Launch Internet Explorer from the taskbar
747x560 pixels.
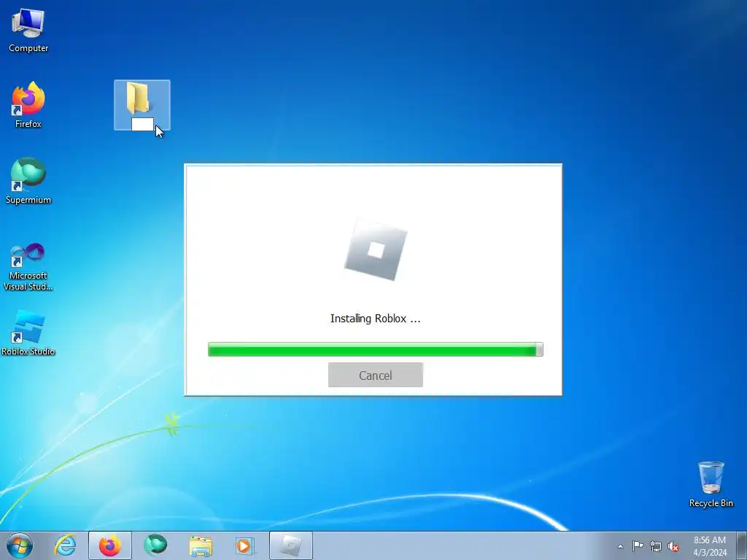65,545
